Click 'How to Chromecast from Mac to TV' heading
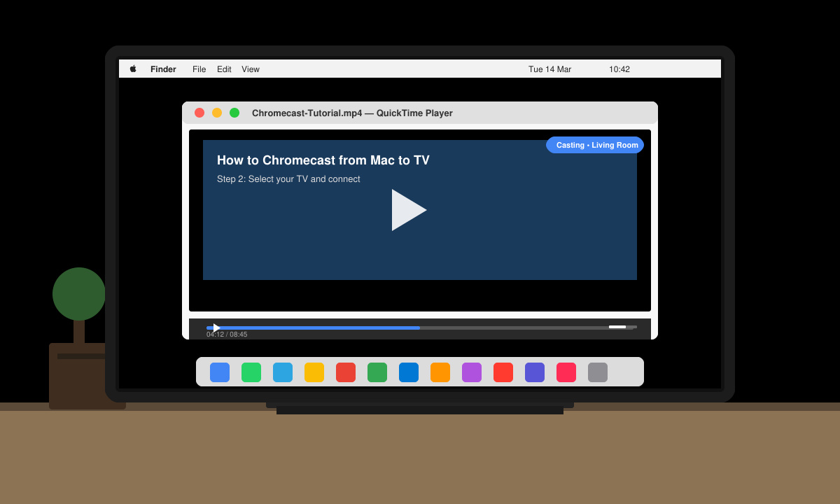The image size is (840, 504). [x=323, y=160]
